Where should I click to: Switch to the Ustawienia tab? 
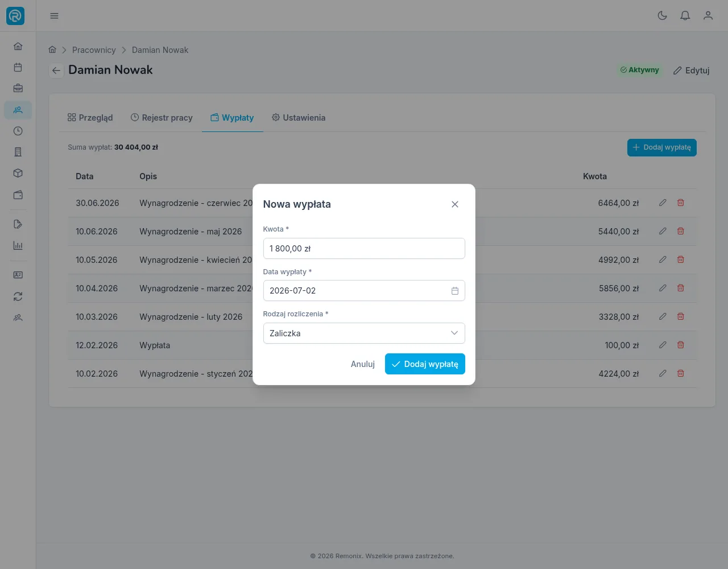tap(299, 118)
